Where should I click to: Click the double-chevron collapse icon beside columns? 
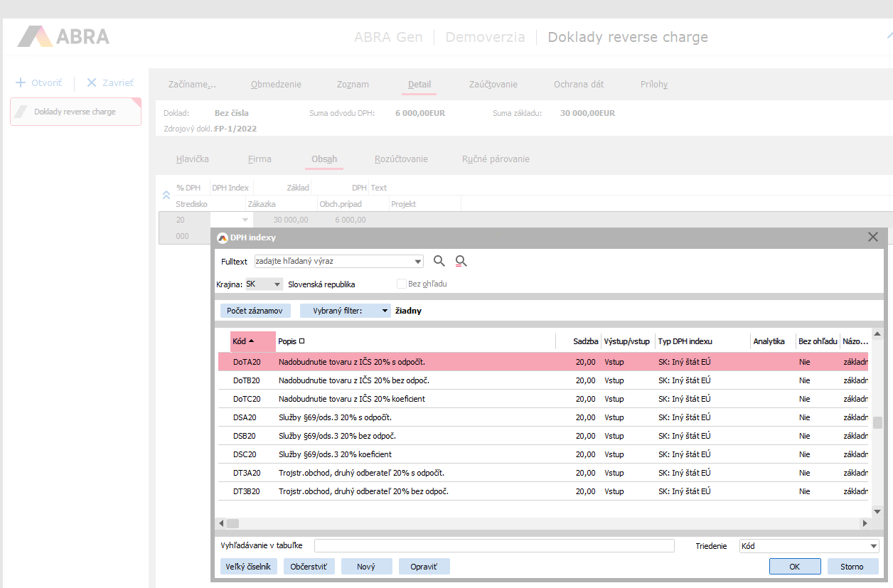(166, 195)
